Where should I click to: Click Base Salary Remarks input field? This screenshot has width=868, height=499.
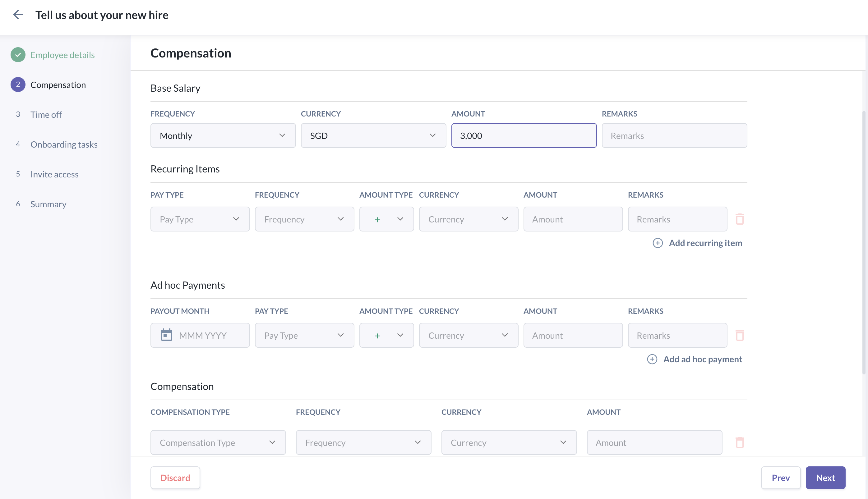(x=674, y=136)
